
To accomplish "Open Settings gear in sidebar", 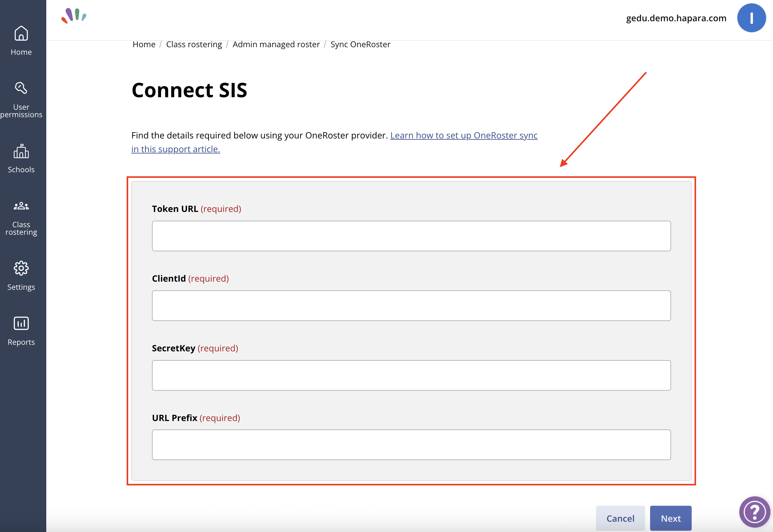I will (x=21, y=276).
